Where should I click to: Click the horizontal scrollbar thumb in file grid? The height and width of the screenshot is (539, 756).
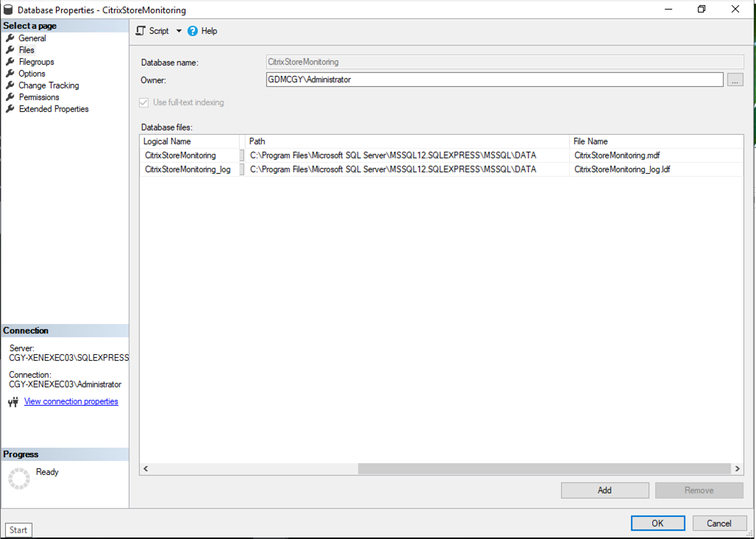point(544,468)
